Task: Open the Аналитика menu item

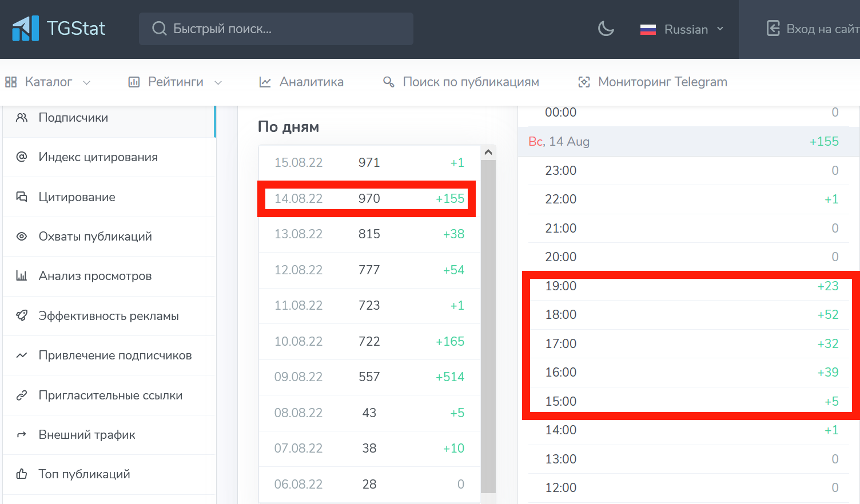Action: pyautogui.click(x=301, y=82)
